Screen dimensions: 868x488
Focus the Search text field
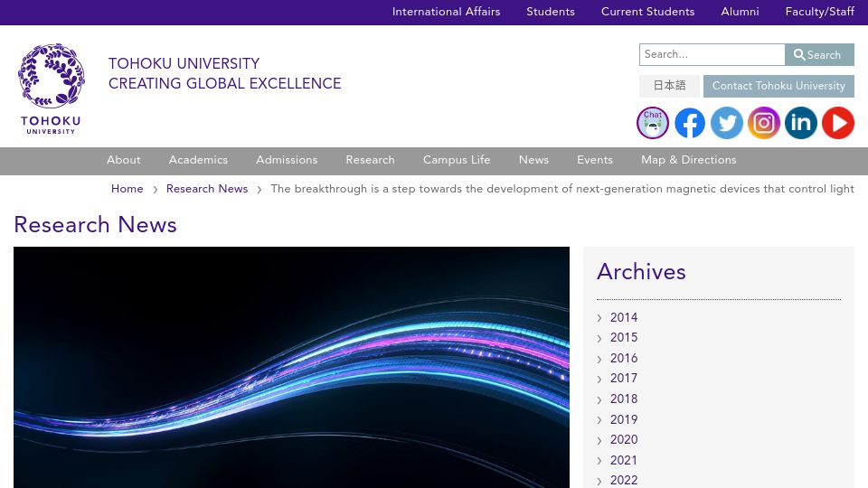[x=712, y=55]
